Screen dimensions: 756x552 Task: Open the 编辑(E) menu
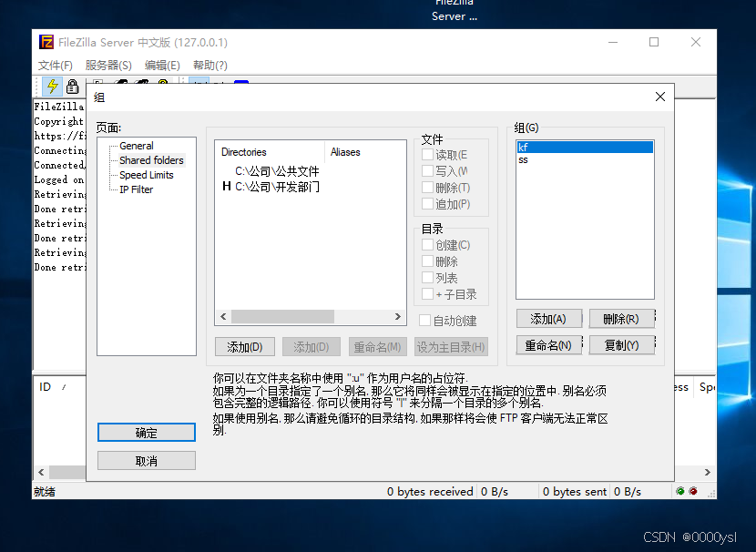[162, 65]
